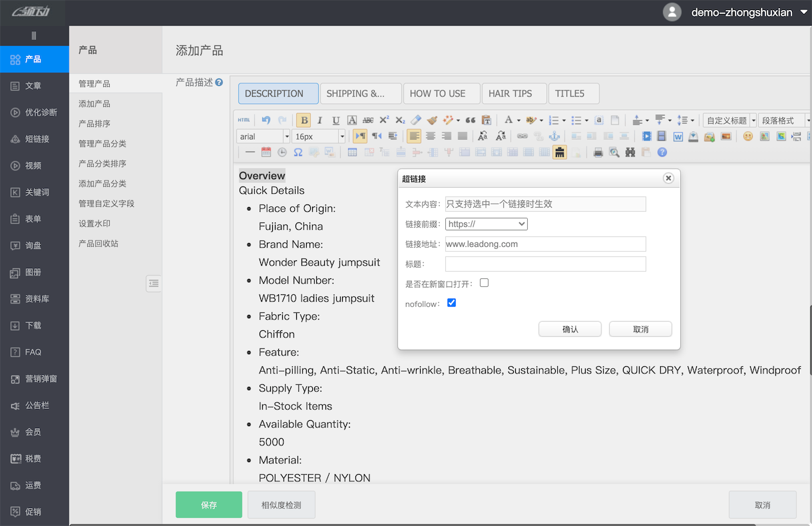Toggle bold formatting in editor toolbar

(x=304, y=120)
